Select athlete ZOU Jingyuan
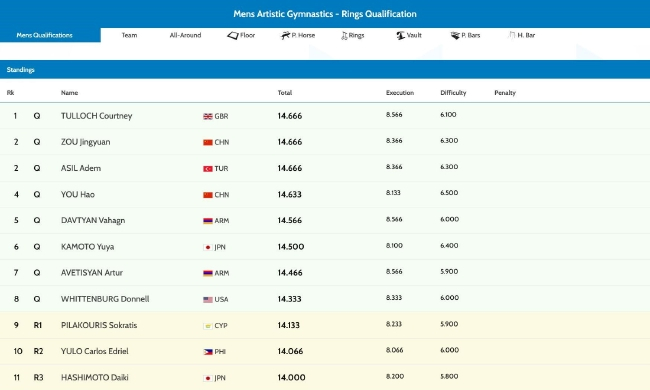The width and height of the screenshot is (650, 390). pos(85,142)
